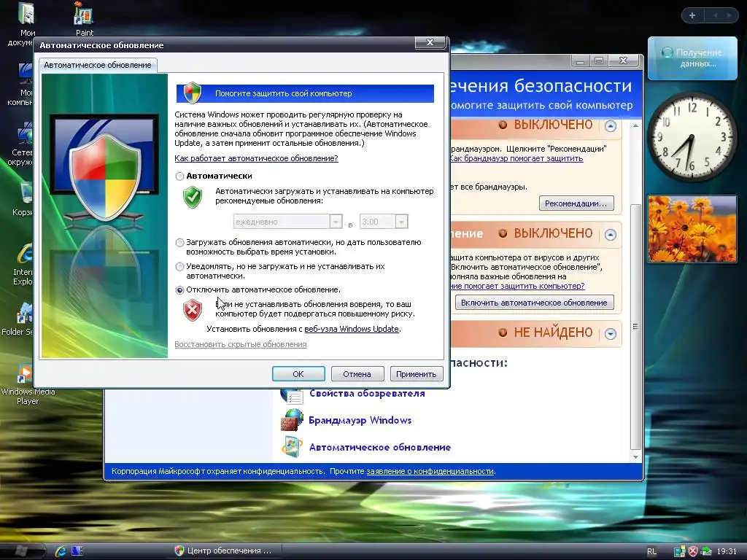This screenshot has height=560, width=747.
Task: Minimize the Security Center window
Action: coord(580,61)
